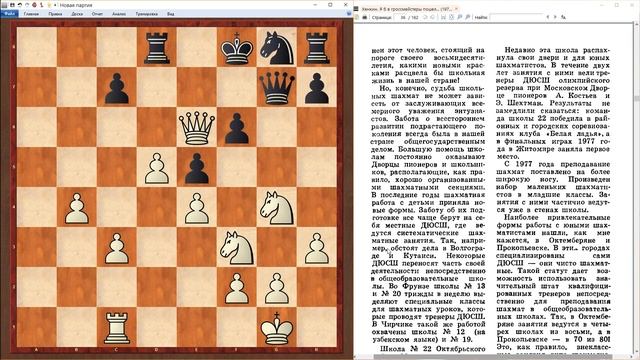Viewport: 640px width, 360px height.
Task: Click the save icon in chess title bar
Action: 12,5
